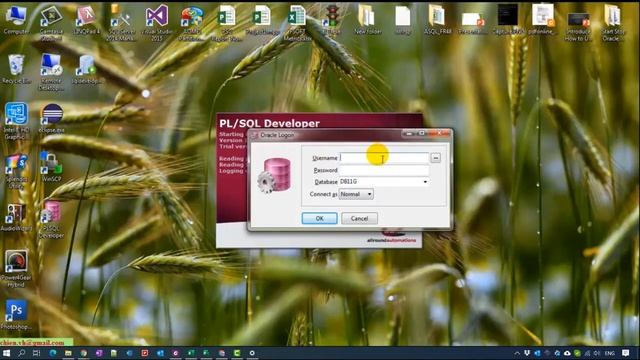Click the ellipsis button beside Username
Image resolution: width=640 pixels, height=360 pixels.
(436, 158)
